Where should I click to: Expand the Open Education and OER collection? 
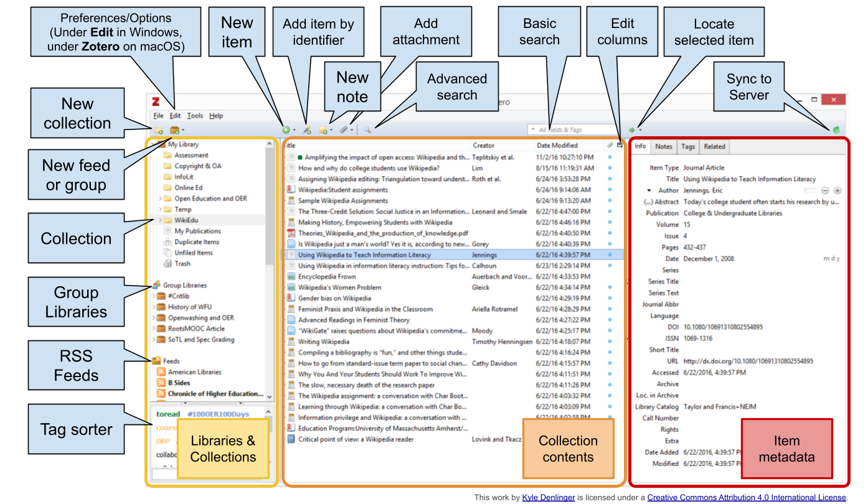[160, 198]
